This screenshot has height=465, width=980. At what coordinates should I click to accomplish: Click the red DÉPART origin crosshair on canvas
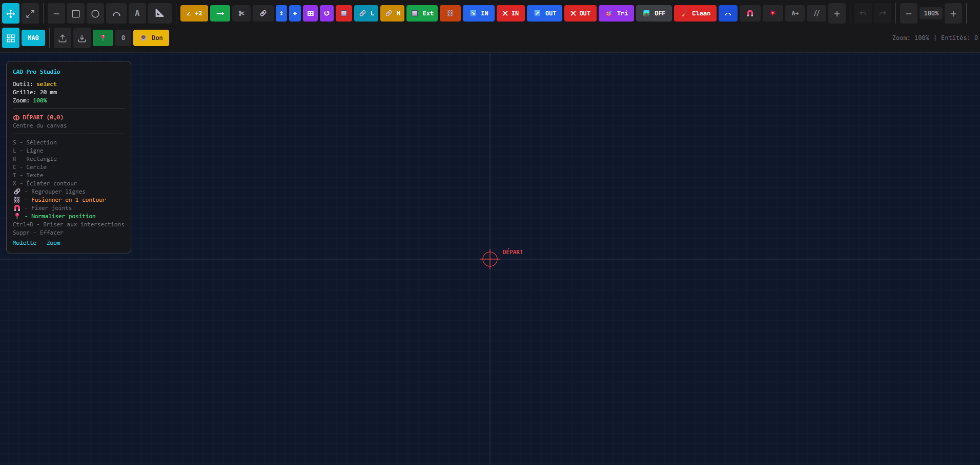coord(490,259)
